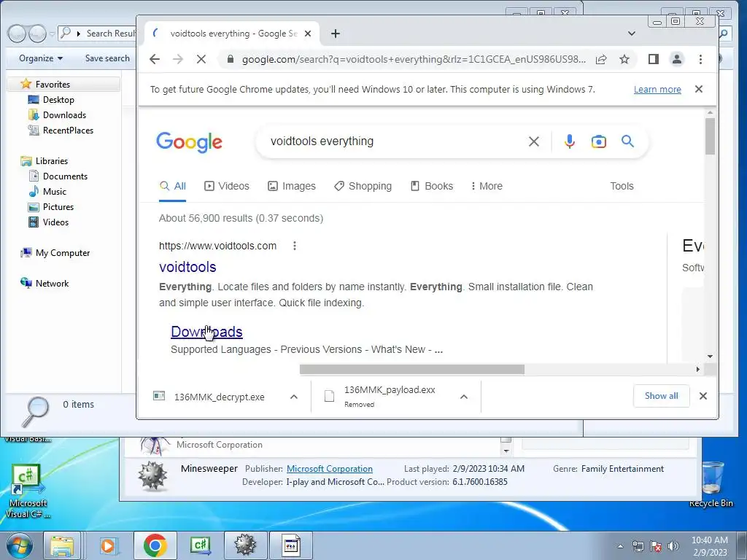Open Action Center flag tray icon
The width and height of the screenshot is (747, 560).
pyautogui.click(x=656, y=546)
